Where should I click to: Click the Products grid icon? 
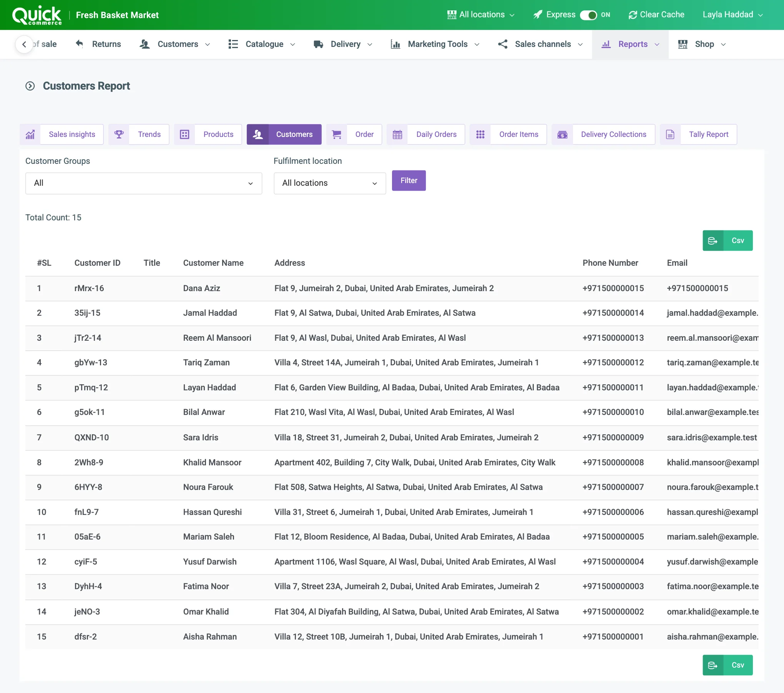point(184,135)
